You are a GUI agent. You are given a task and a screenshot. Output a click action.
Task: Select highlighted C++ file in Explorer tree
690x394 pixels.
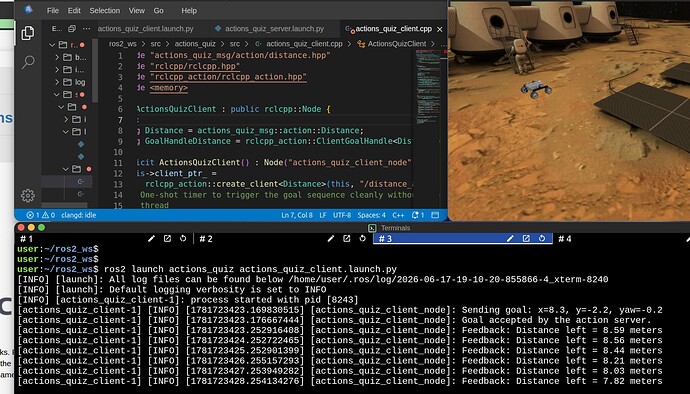tap(81, 181)
